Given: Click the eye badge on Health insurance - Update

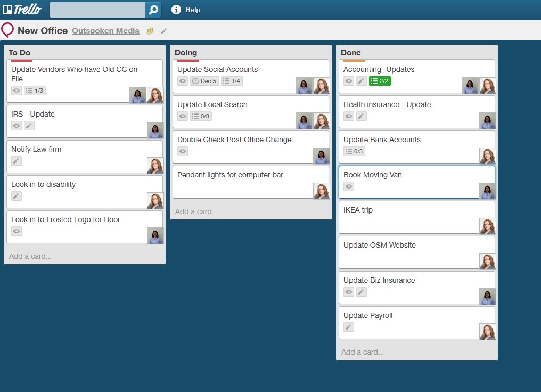Looking at the screenshot, I should click(349, 116).
